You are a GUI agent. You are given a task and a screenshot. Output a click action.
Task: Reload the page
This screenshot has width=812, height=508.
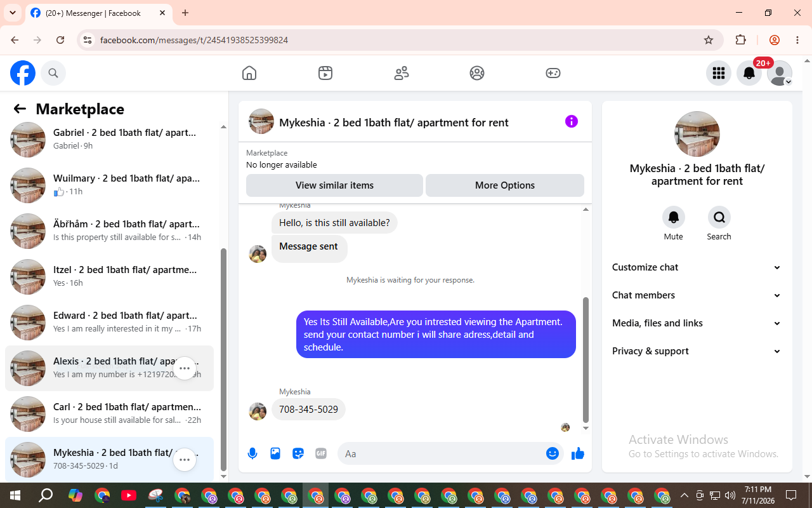point(60,40)
